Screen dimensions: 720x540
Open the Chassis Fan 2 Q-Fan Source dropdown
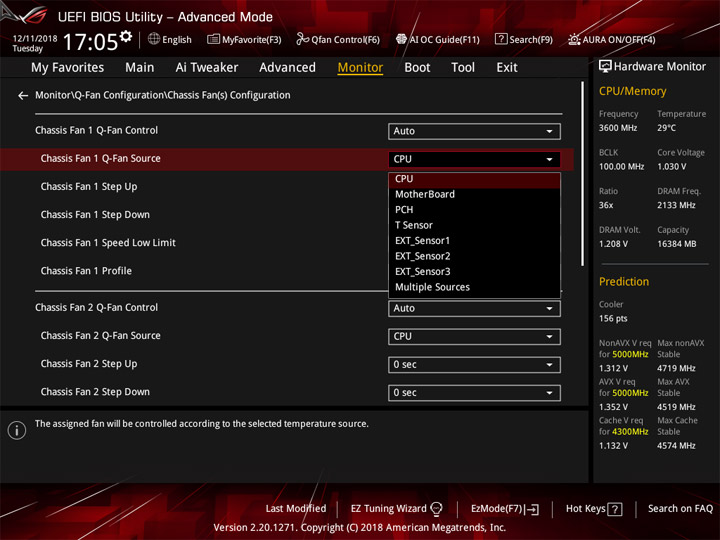(474, 337)
